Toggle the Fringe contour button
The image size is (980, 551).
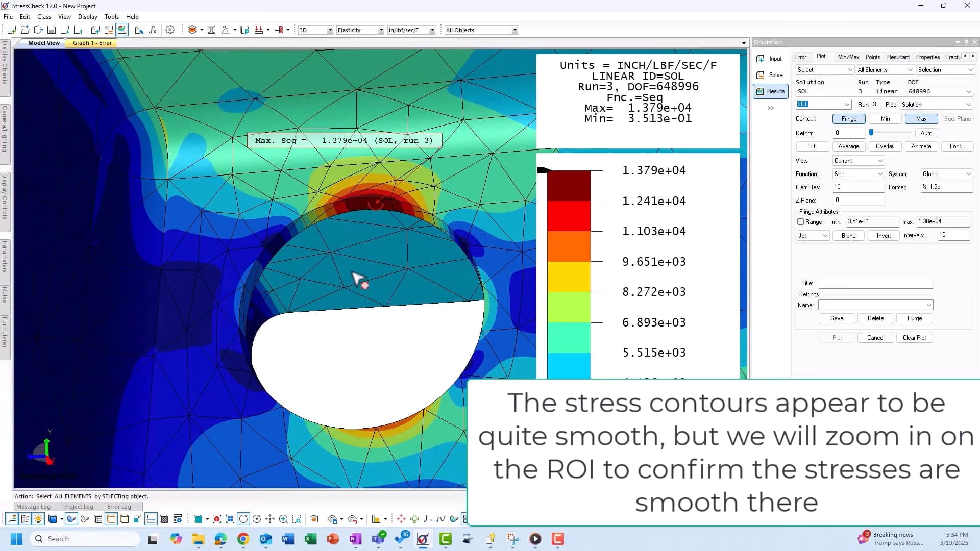(848, 119)
